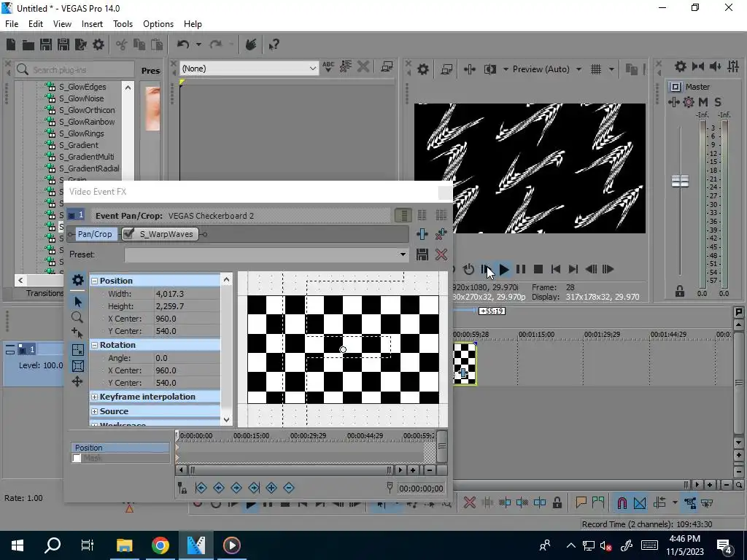Expand the Keyframe interpolation group
The image size is (747, 560).
(94, 397)
